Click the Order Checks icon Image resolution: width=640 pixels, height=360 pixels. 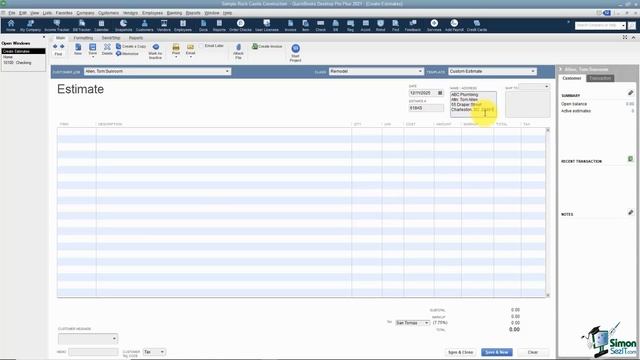pyautogui.click(x=240, y=25)
